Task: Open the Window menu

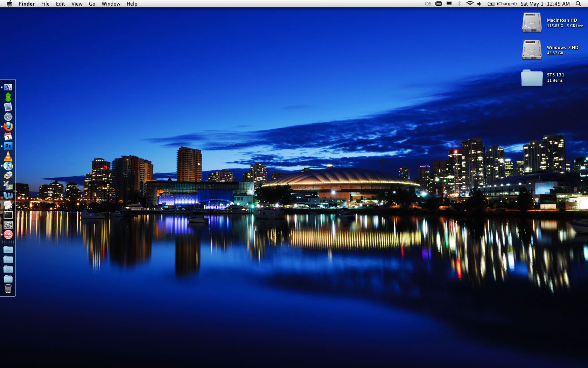Action: [111, 4]
